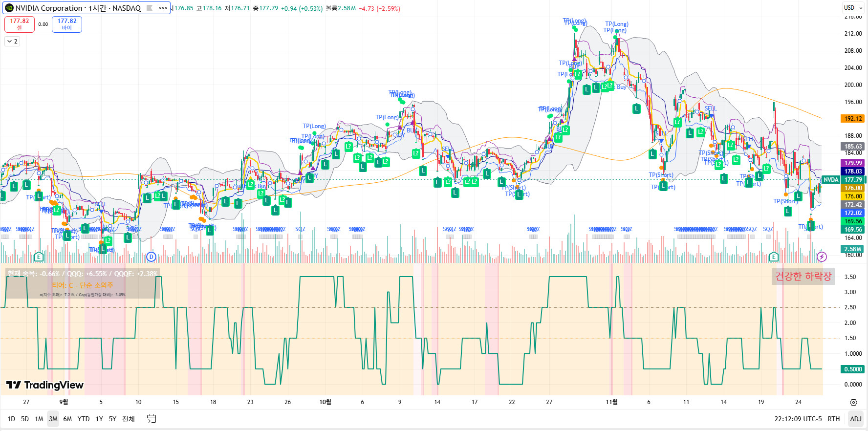Click the 10월 date label on the time axis

(325, 402)
